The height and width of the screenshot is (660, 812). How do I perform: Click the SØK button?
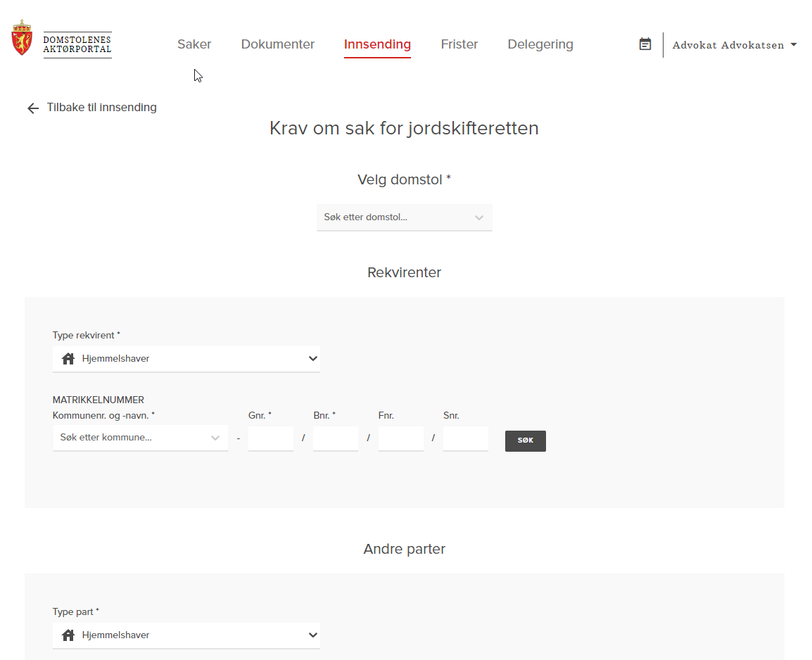[x=525, y=441]
